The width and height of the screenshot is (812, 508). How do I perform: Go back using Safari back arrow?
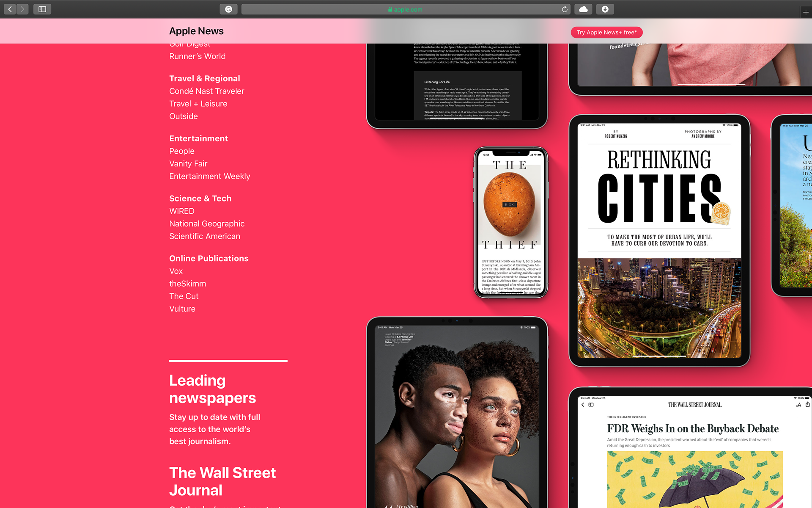point(10,9)
